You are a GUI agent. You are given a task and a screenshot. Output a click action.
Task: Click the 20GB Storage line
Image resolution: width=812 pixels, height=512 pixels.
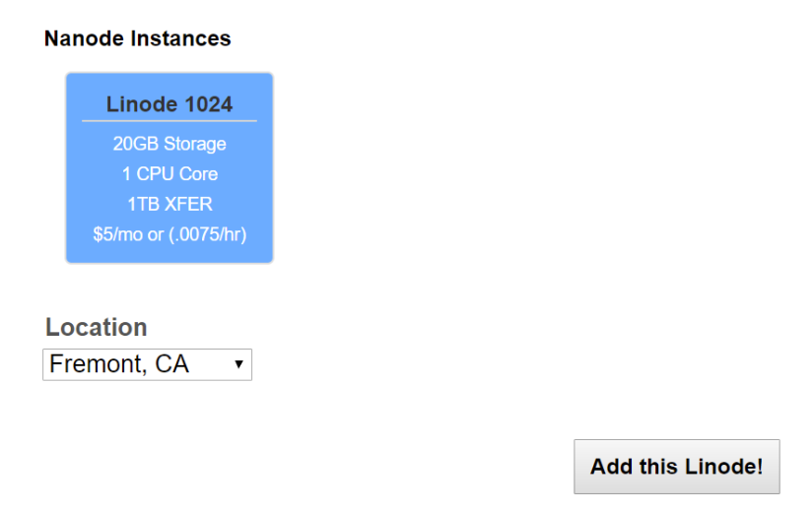169,144
